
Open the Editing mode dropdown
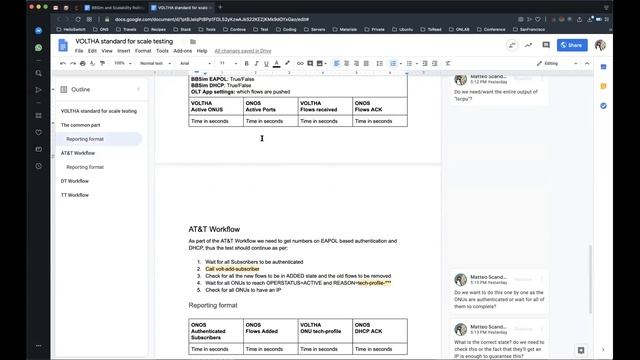tap(557, 63)
